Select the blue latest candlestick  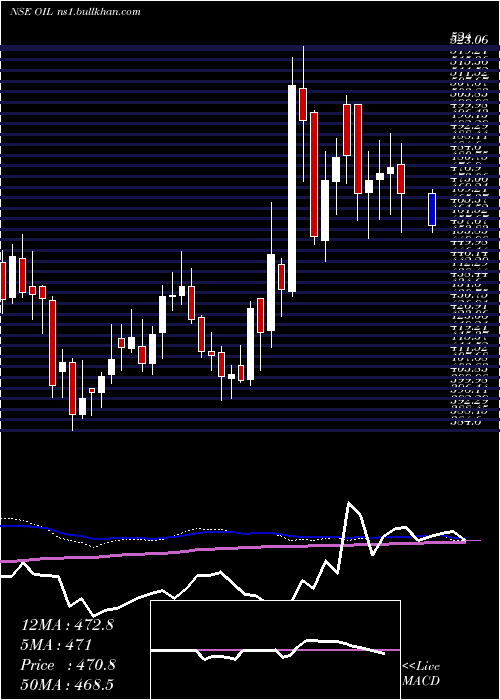(x=432, y=210)
